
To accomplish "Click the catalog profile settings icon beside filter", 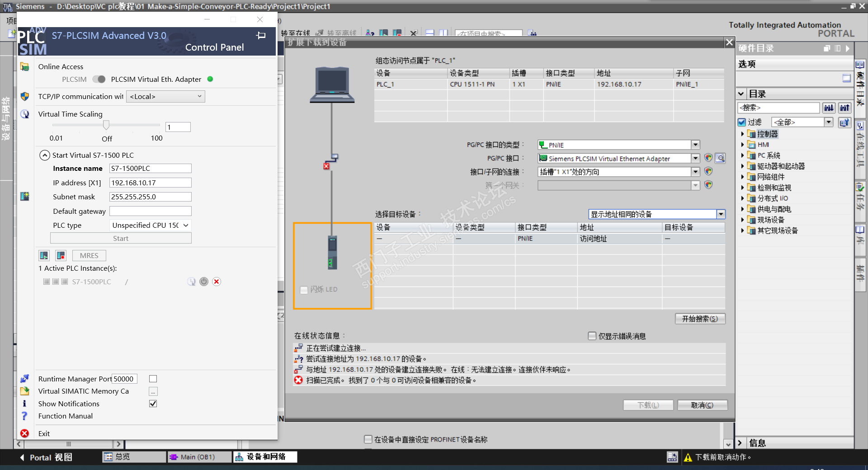I will 844,122.
